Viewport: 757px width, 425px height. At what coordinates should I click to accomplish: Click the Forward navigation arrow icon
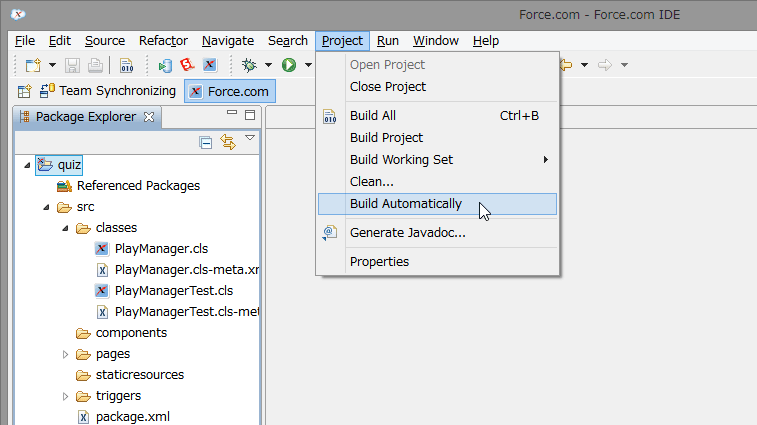pos(605,65)
